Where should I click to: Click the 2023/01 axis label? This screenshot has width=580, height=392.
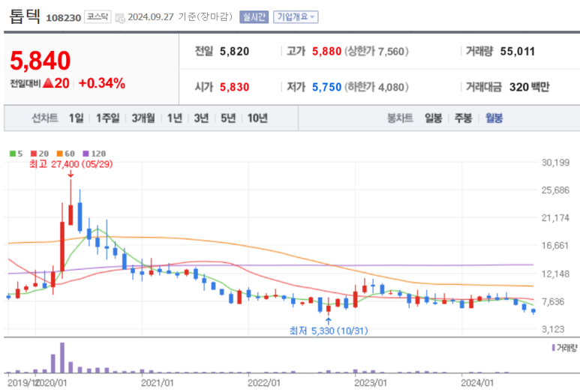pyautogui.click(x=371, y=383)
